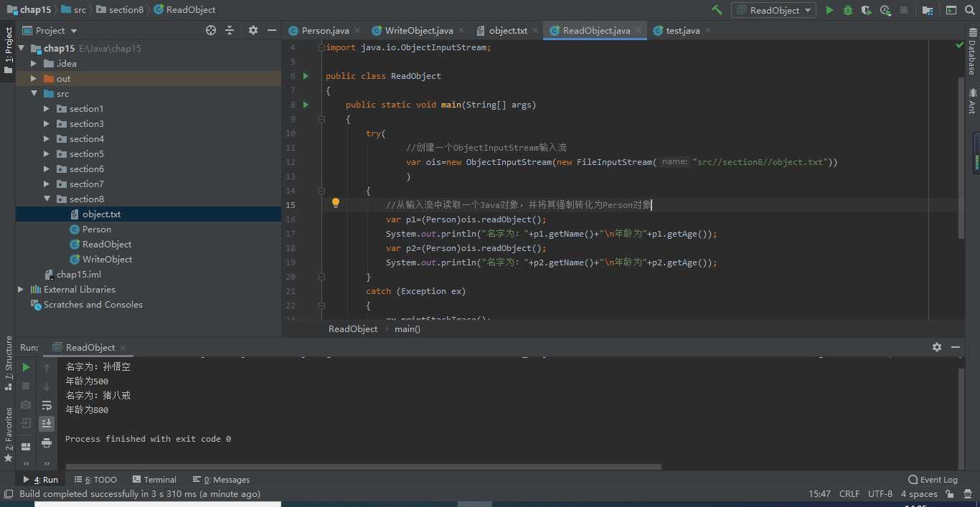Open the ReadObject run configuration dropdown
This screenshot has width=980, height=507.
773,10
